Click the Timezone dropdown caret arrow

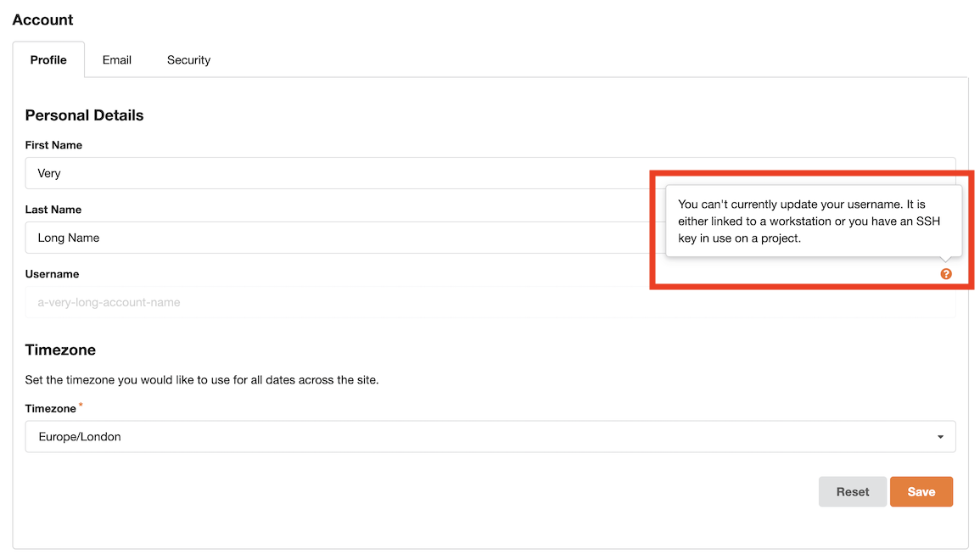(940, 437)
